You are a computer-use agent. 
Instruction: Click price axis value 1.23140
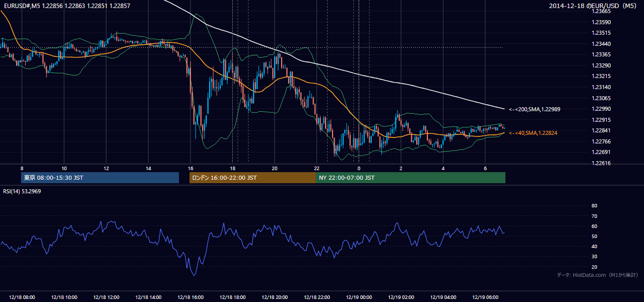(601, 87)
